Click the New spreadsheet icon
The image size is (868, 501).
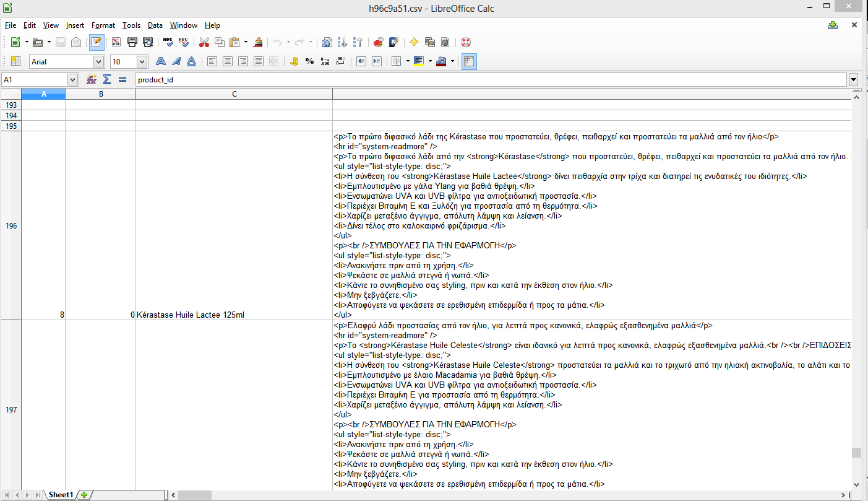[x=15, y=42]
